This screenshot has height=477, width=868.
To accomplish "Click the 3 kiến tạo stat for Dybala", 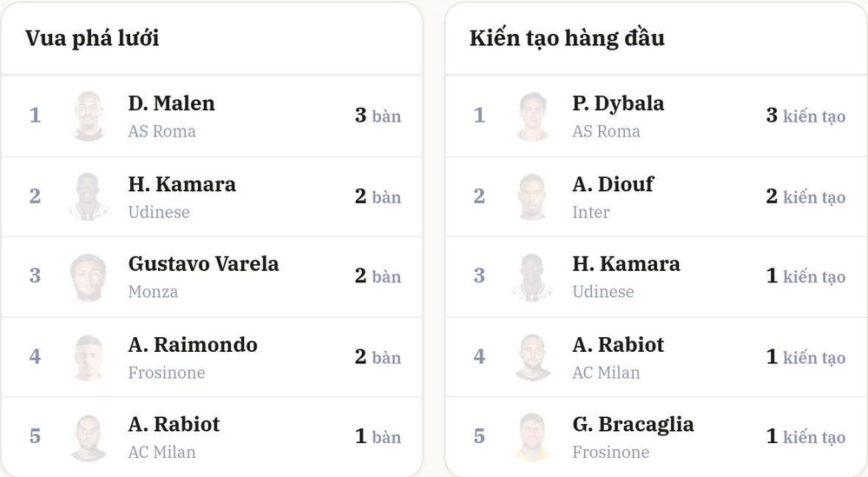I will [806, 116].
